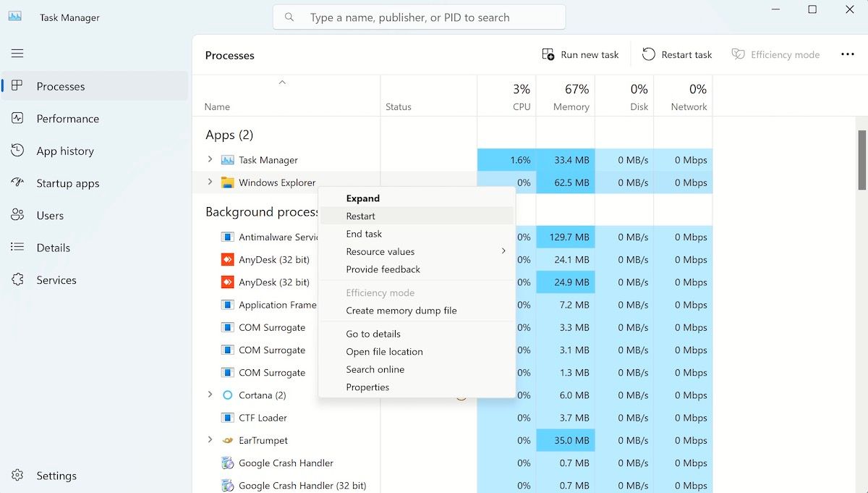Open Startup apps section
Viewport: 868px width, 493px height.
tap(68, 182)
